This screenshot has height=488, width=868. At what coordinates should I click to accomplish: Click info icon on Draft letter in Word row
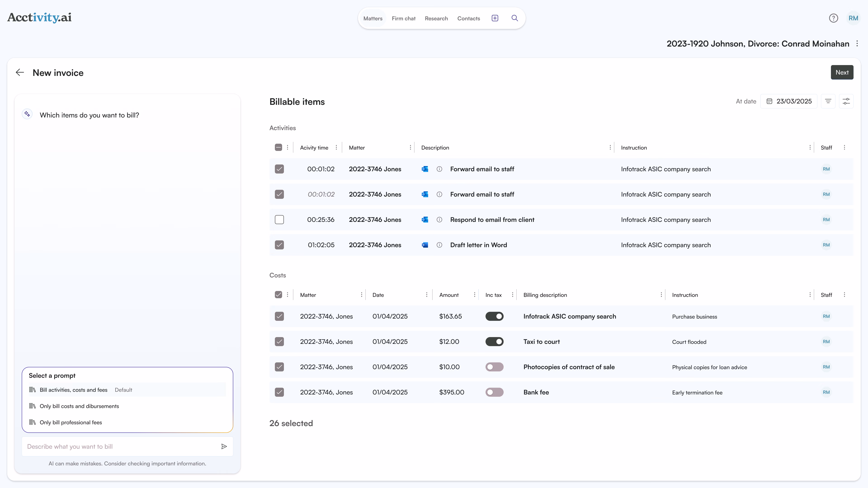click(x=439, y=245)
